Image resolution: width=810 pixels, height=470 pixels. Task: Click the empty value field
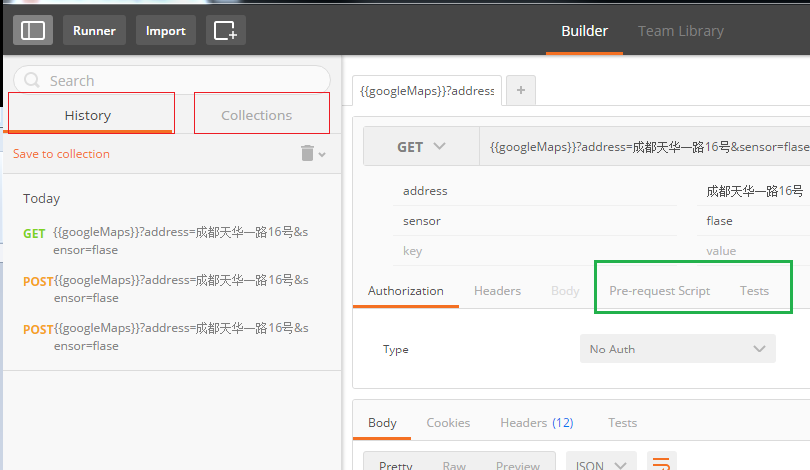point(754,251)
